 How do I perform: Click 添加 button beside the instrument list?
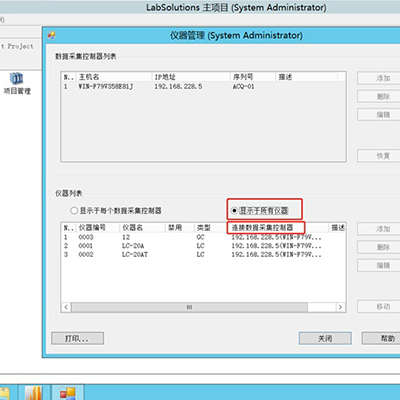pyautogui.click(x=379, y=229)
